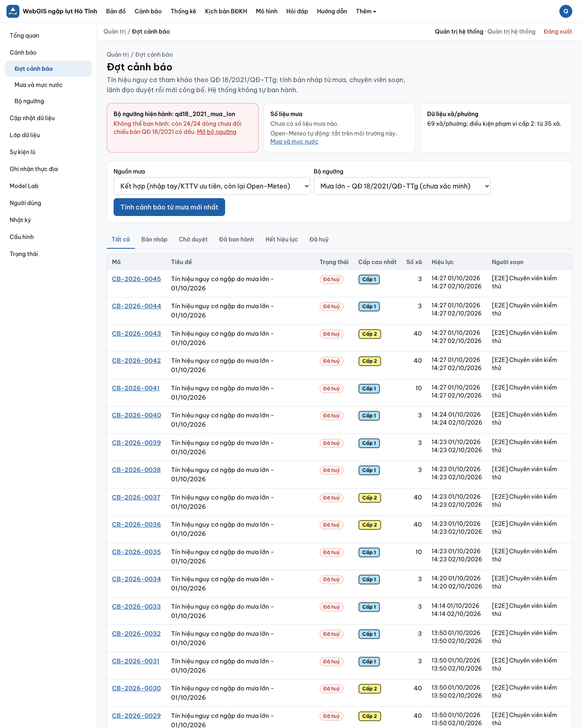Viewport: 582px width, 728px height.
Task: Open Người dùng in sidebar
Action: click(48, 203)
